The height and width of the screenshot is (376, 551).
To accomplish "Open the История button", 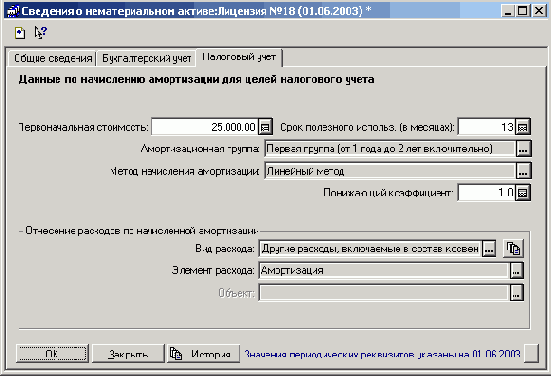I will coord(203,354).
